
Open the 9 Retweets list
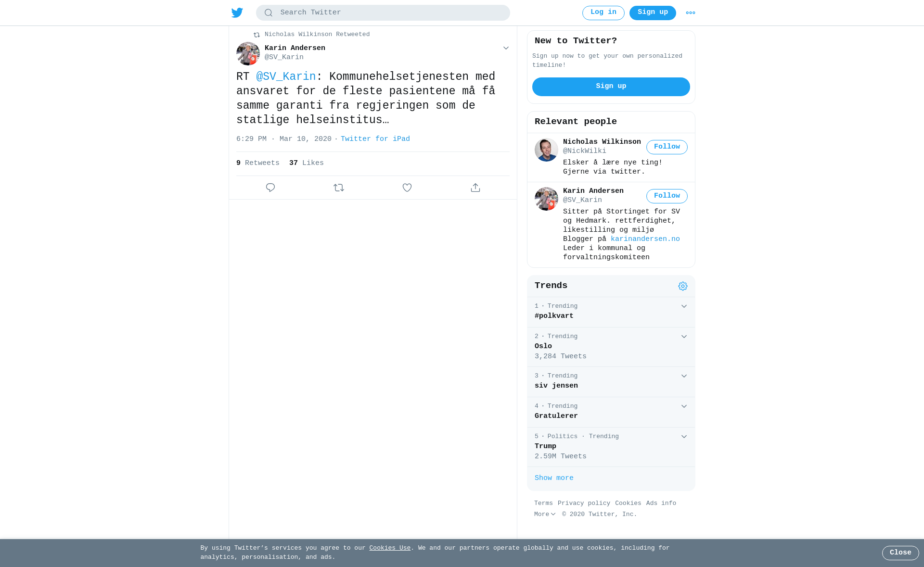click(x=258, y=163)
